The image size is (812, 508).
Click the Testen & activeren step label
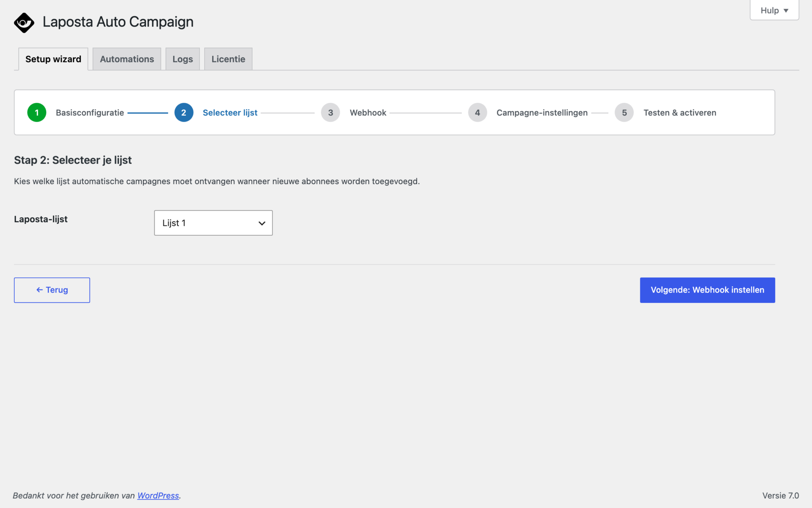pyautogui.click(x=680, y=113)
